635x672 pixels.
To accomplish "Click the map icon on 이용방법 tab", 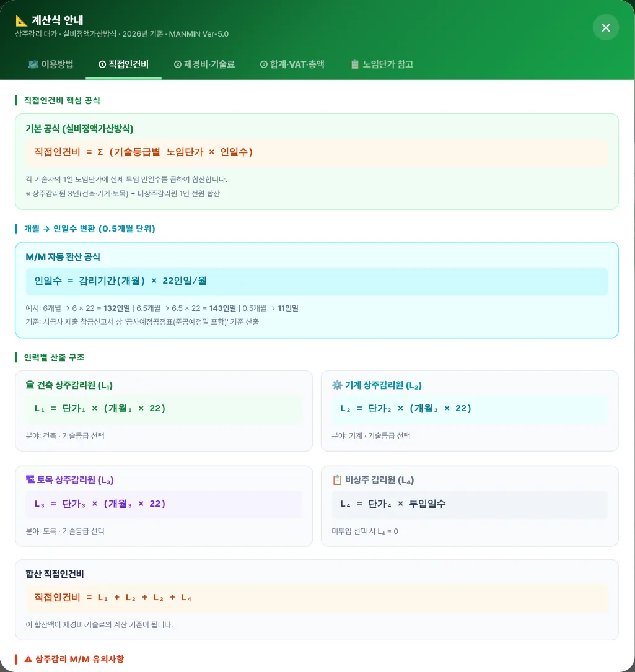I will [x=33, y=64].
